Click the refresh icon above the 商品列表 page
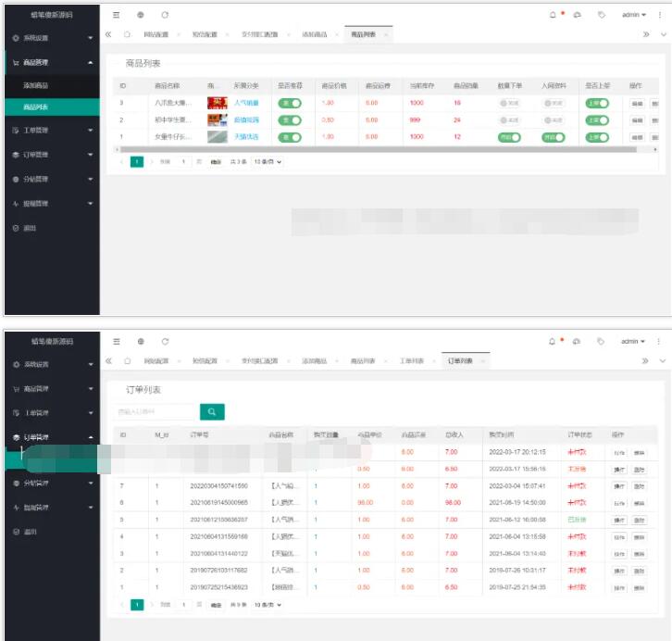The width and height of the screenshot is (672, 641). [x=165, y=15]
